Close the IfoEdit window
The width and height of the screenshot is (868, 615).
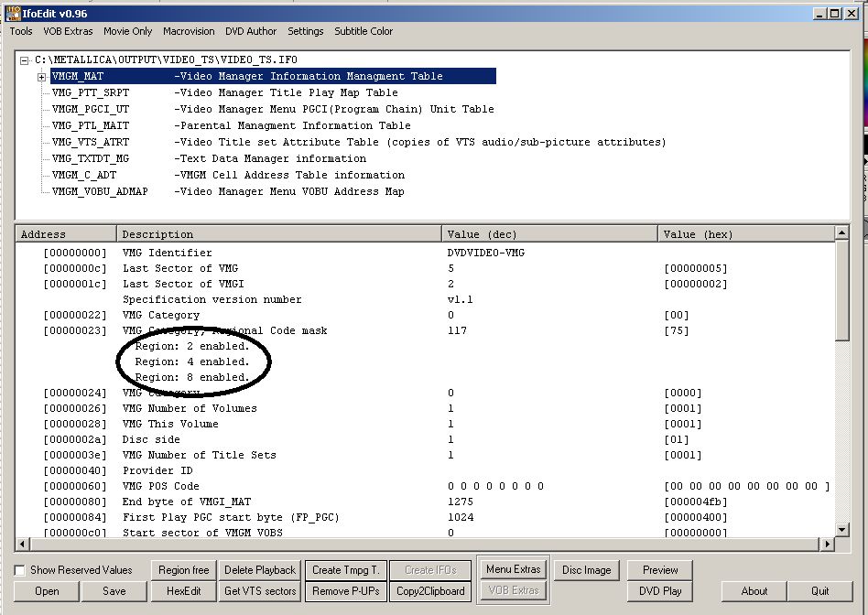852,14
